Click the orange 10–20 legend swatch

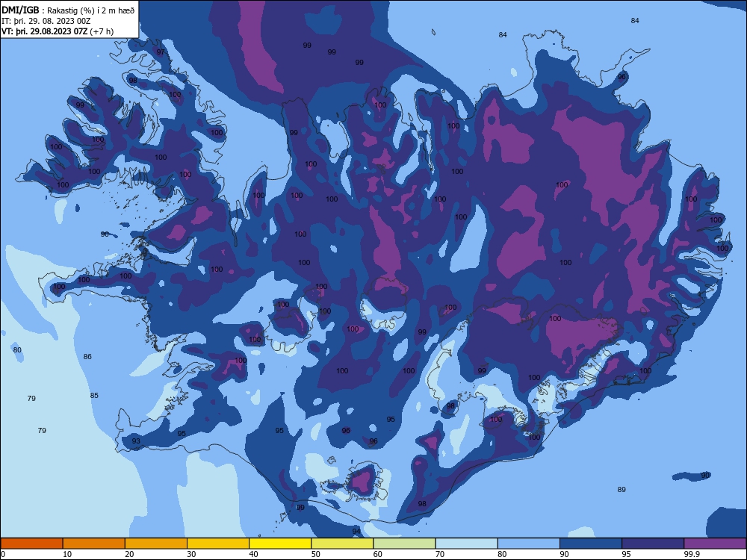94,544
